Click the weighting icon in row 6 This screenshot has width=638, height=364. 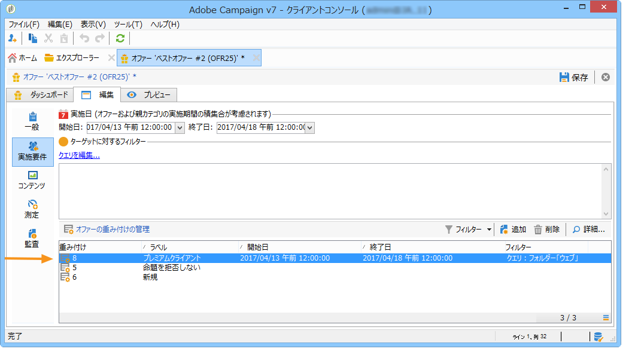click(65, 277)
